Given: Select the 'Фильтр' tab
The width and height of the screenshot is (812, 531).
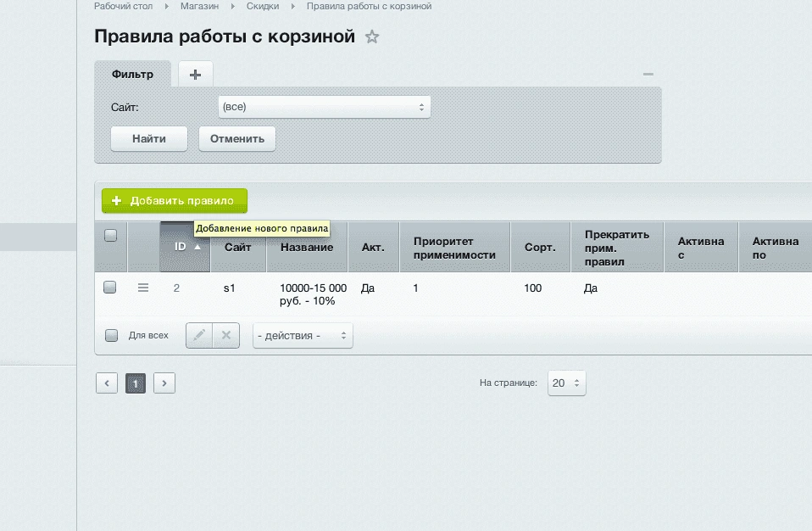Looking at the screenshot, I should [x=132, y=74].
